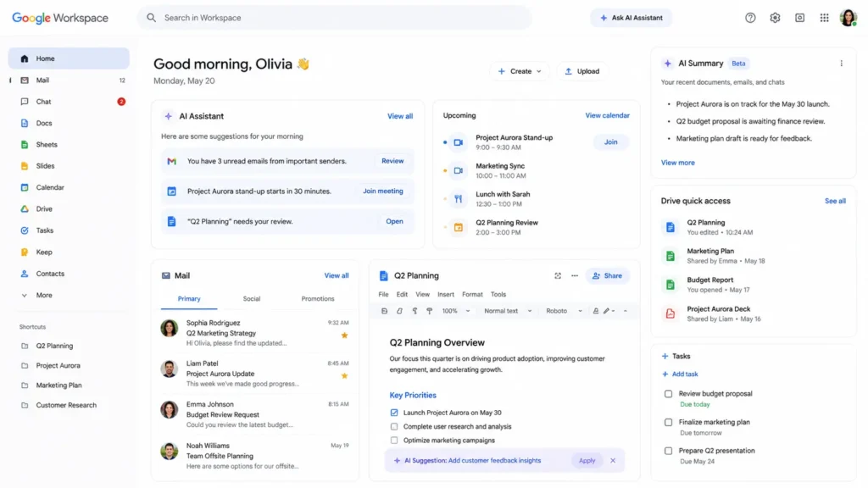Image resolution: width=868 pixels, height=488 pixels.
Task: Open the 100% zoom dropdown
Action: pyautogui.click(x=455, y=311)
